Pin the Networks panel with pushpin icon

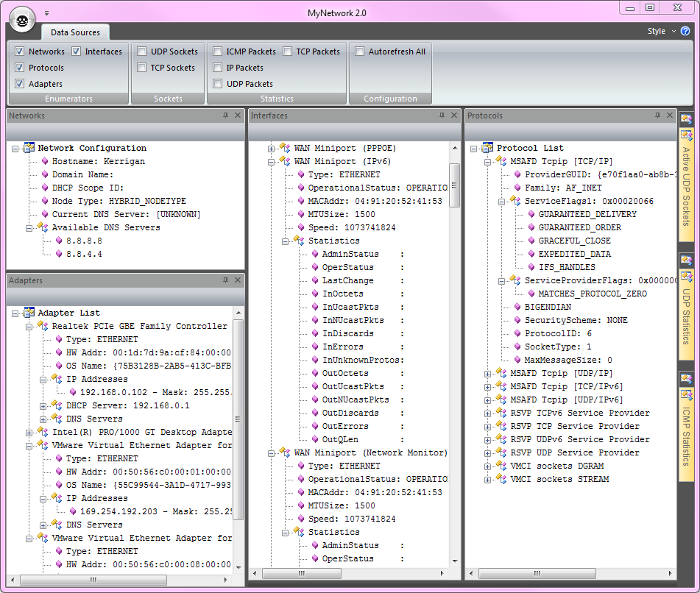coord(225,116)
